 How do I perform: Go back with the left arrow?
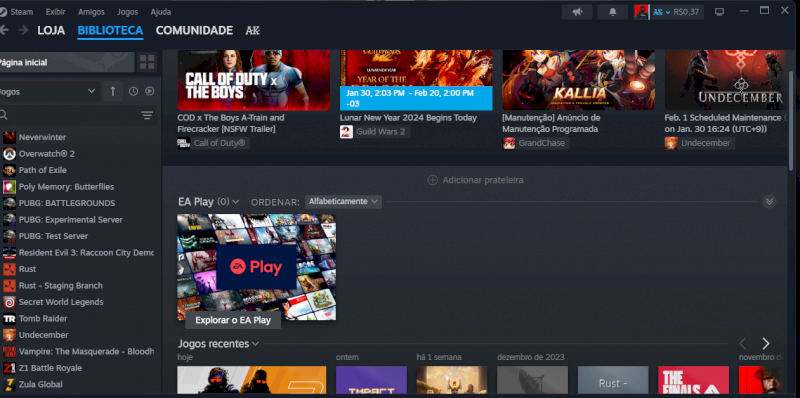(x=4, y=30)
